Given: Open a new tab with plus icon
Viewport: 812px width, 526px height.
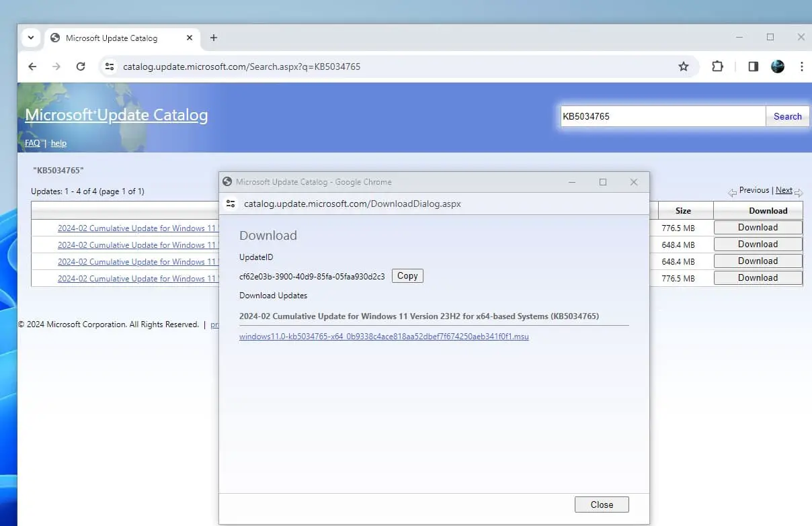Looking at the screenshot, I should 214,38.
